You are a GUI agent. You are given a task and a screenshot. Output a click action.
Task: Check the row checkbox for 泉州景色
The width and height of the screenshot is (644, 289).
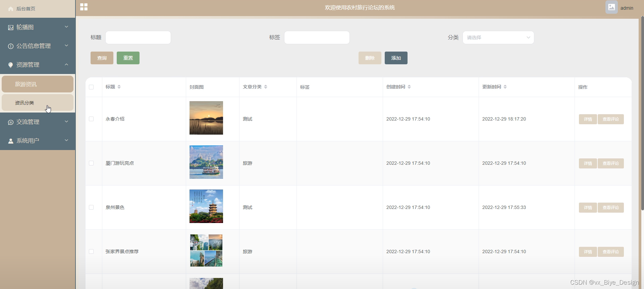point(91,207)
